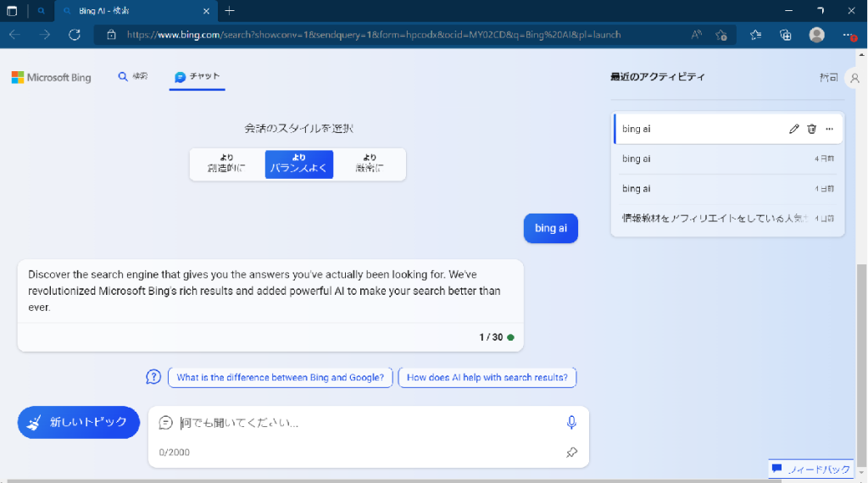Image resolution: width=868 pixels, height=483 pixels.
Task: Choose より厳密に conversation style
Action: pyautogui.click(x=370, y=164)
